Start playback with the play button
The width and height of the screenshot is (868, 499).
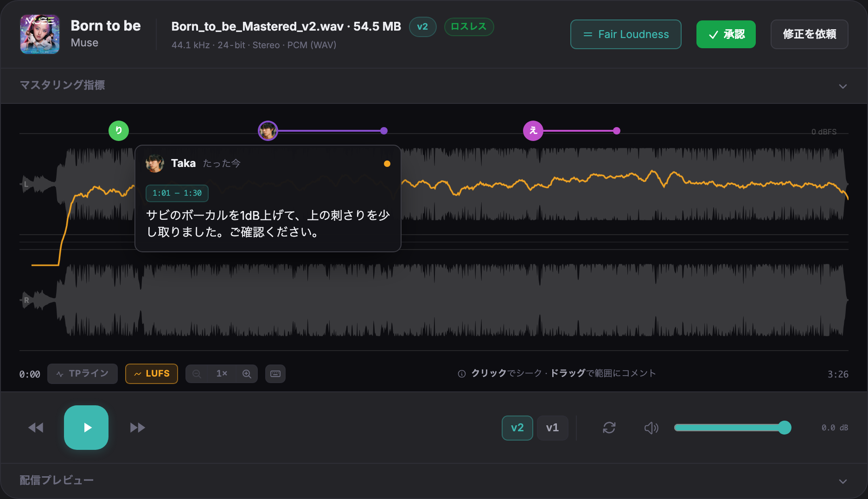tap(86, 428)
